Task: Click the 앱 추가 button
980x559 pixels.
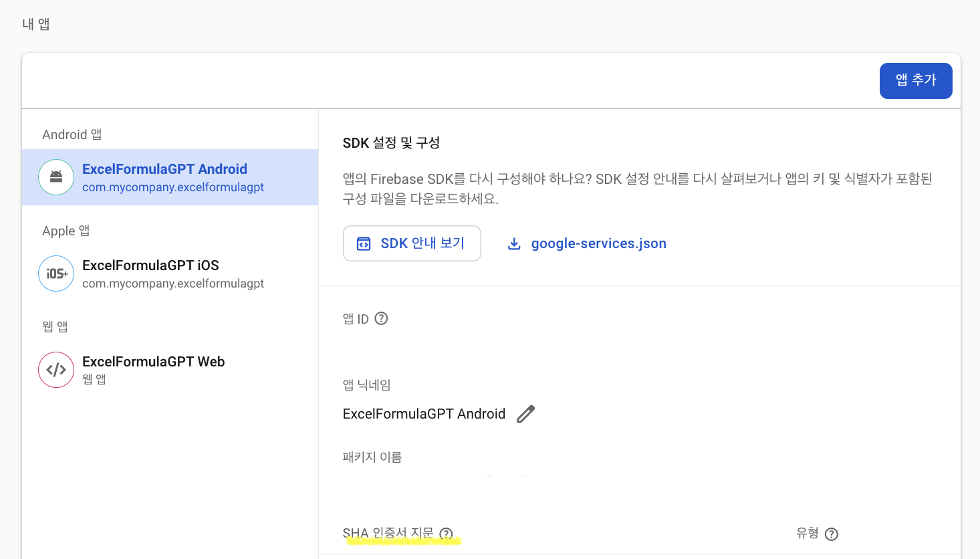Action: (916, 81)
